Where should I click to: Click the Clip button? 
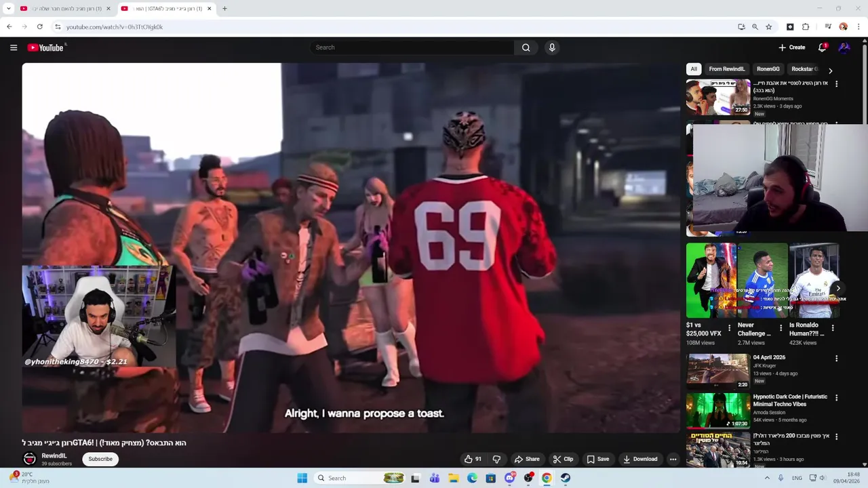tap(563, 459)
